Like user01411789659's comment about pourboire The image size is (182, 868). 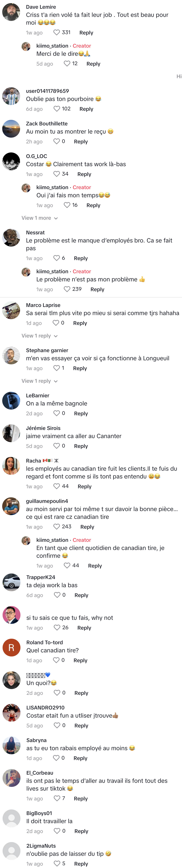pyautogui.click(x=56, y=109)
